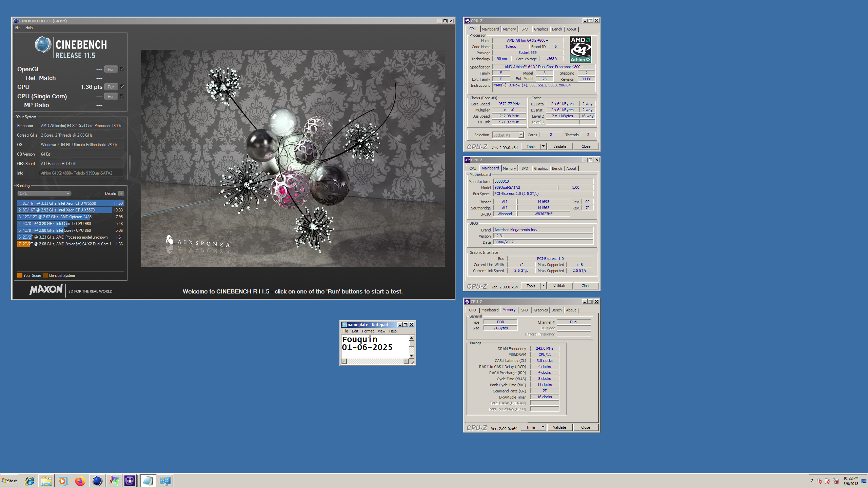Open Cinebench Help menu
The width and height of the screenshot is (868, 488).
click(29, 28)
